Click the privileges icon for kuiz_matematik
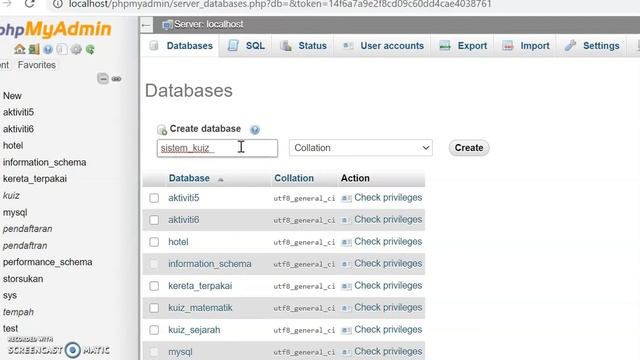 tap(346, 308)
